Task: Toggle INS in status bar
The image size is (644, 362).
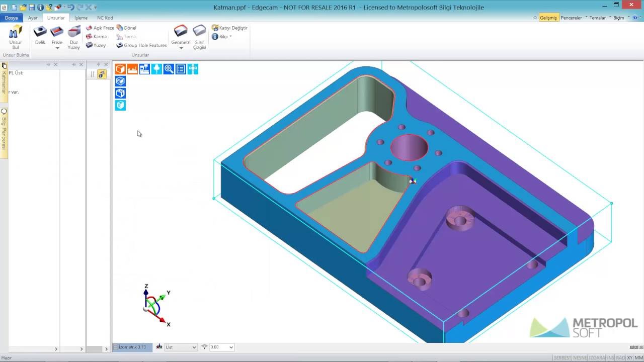Action: pos(611,357)
